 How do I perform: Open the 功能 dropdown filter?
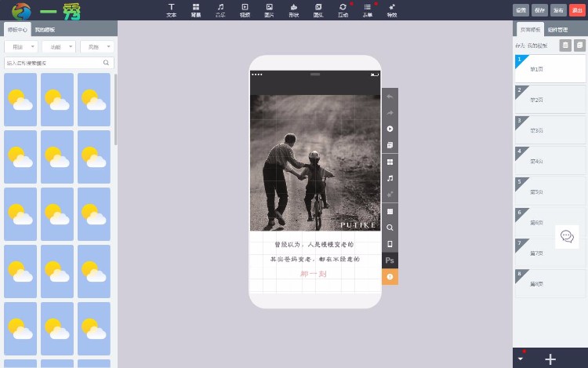point(59,47)
